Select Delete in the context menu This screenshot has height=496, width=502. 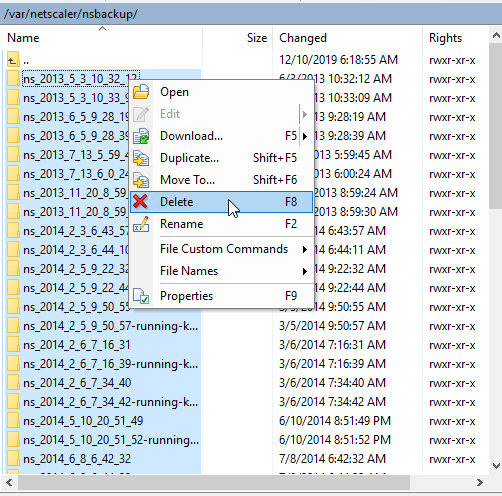(221, 202)
